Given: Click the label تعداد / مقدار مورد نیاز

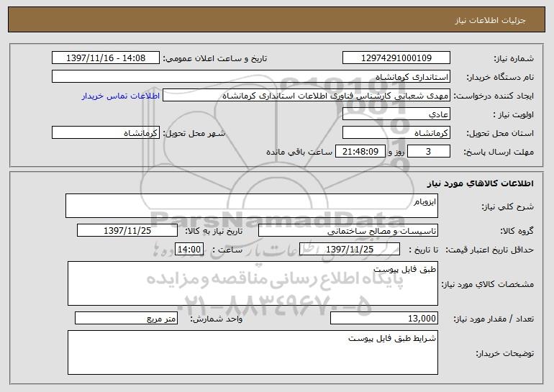Looking at the screenshot, I should 494,319.
